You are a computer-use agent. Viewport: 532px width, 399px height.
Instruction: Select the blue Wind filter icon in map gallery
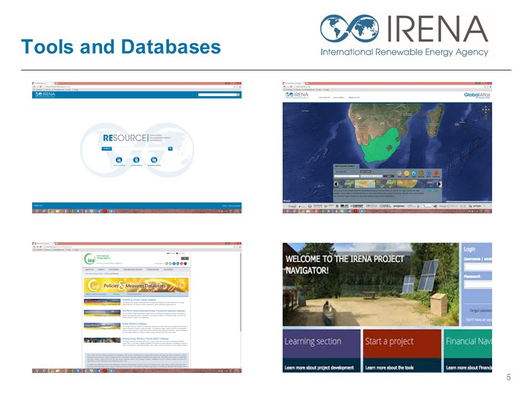tap(414, 173)
